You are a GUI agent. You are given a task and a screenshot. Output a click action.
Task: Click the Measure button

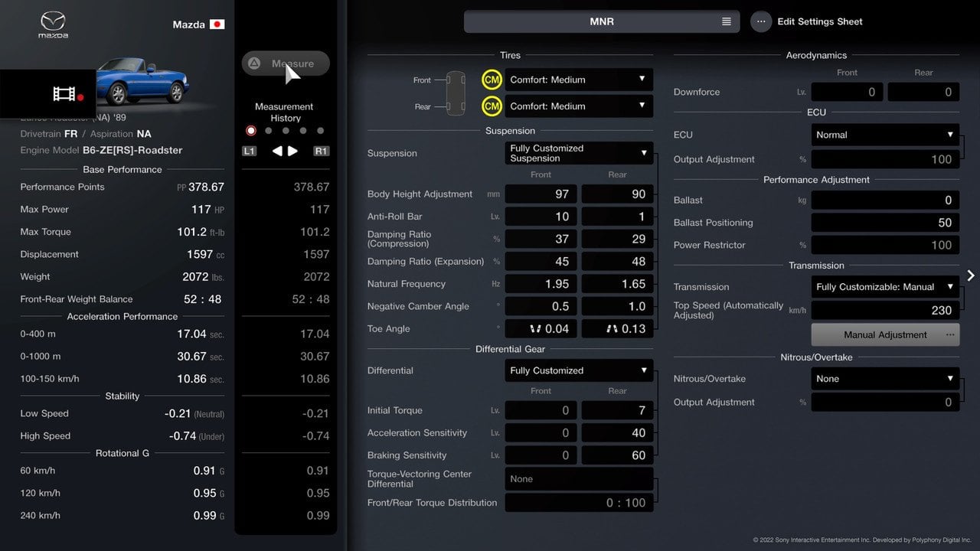[286, 64]
